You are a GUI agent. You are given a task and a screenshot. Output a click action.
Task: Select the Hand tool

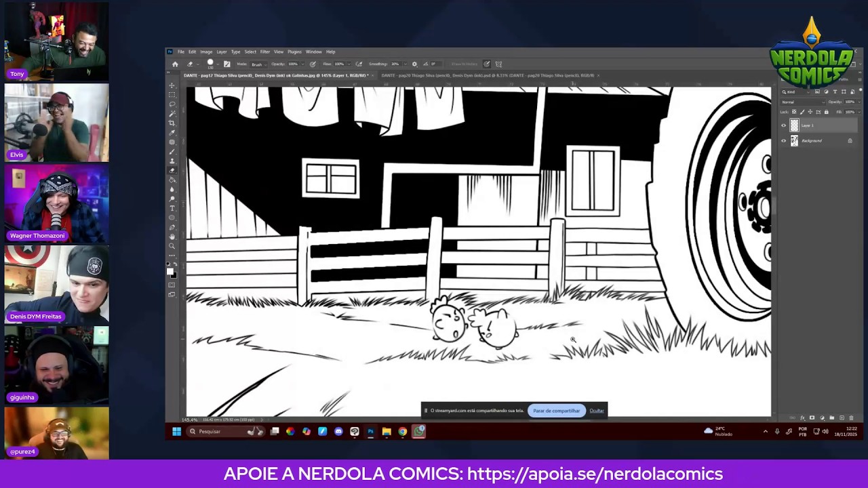click(172, 237)
